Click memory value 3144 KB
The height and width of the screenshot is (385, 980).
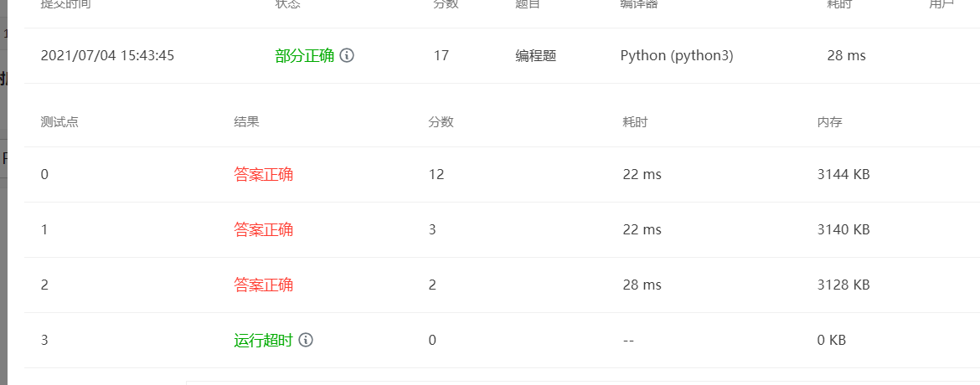click(x=843, y=174)
